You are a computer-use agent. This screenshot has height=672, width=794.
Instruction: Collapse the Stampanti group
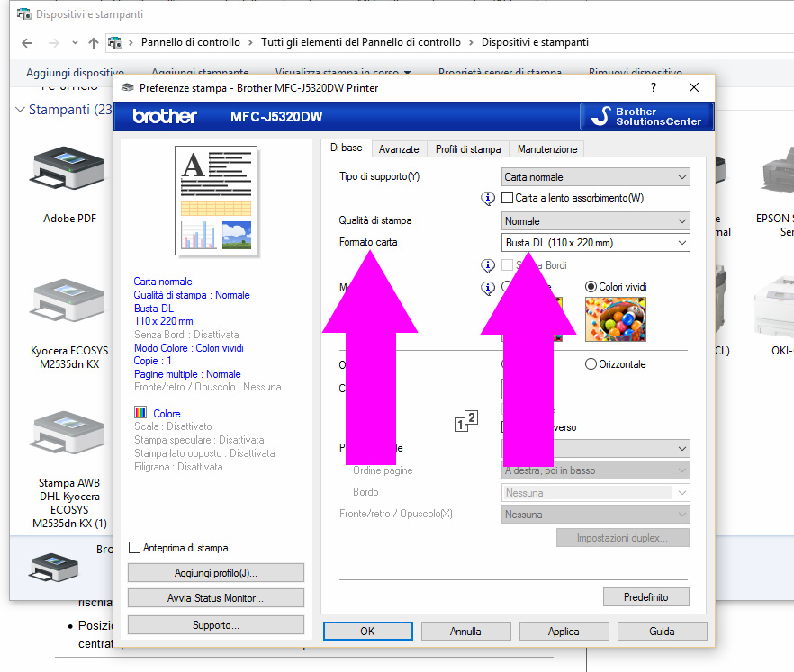pos(20,110)
